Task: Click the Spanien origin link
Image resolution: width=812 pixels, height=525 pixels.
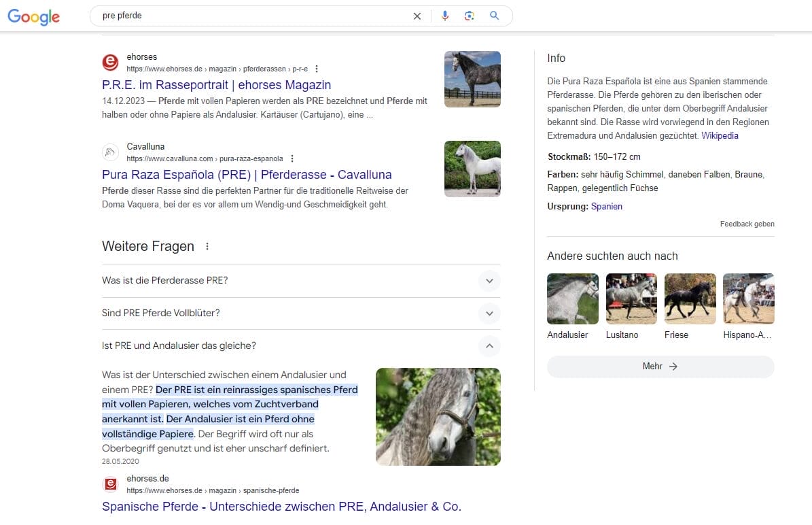Action: 605,206
